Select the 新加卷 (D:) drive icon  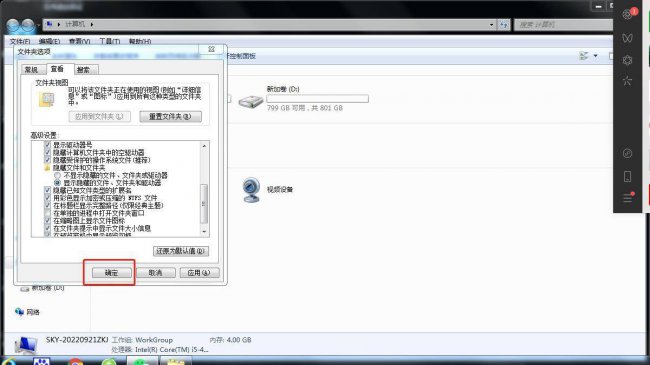coord(251,101)
